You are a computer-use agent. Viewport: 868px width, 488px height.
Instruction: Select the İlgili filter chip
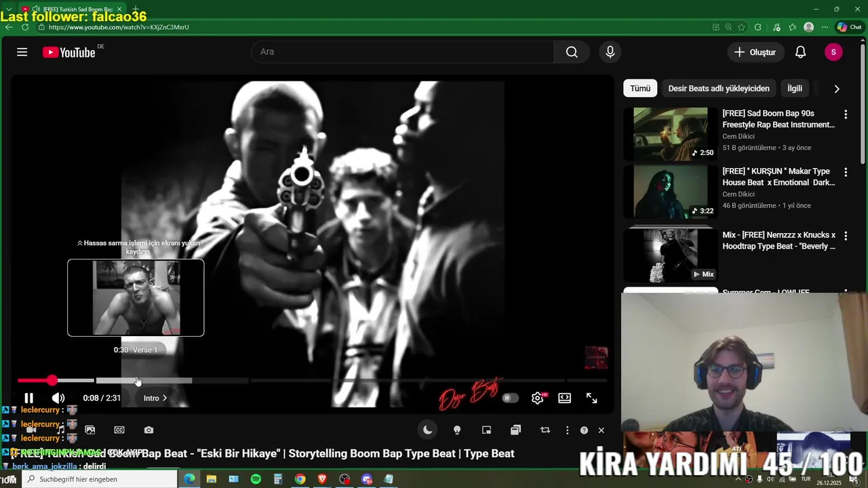pyautogui.click(x=795, y=89)
